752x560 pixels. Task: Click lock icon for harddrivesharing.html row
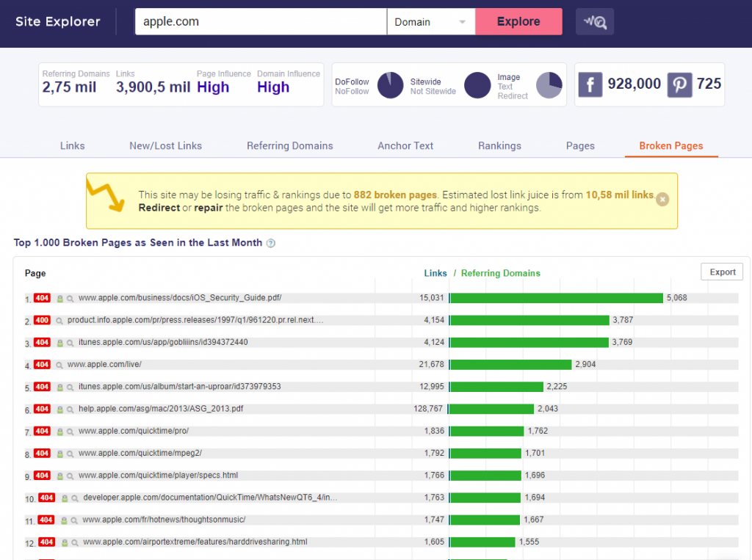point(65,543)
